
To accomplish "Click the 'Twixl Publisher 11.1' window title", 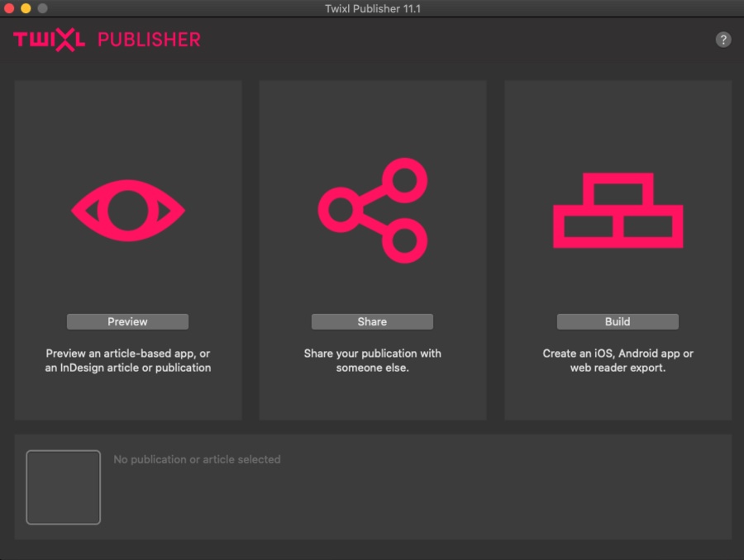I will click(x=373, y=8).
